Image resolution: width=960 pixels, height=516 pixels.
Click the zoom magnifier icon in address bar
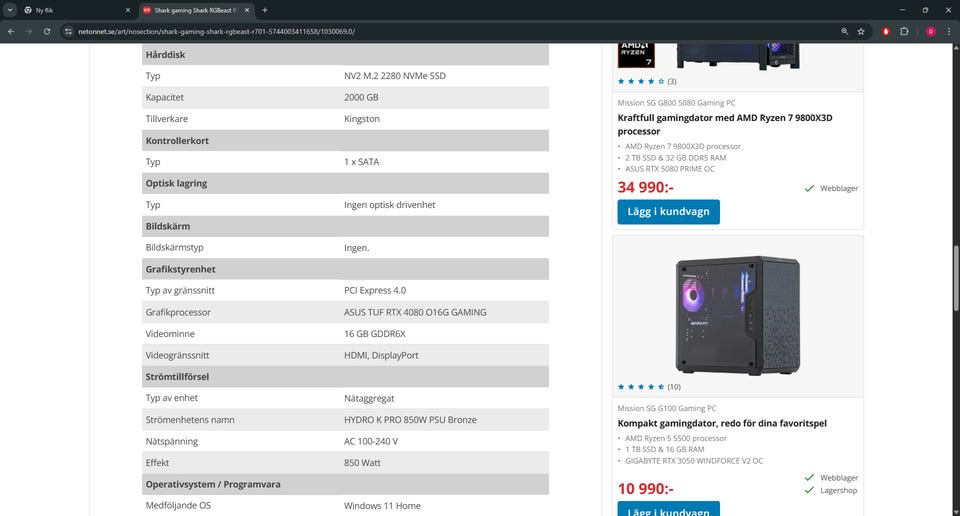click(844, 31)
